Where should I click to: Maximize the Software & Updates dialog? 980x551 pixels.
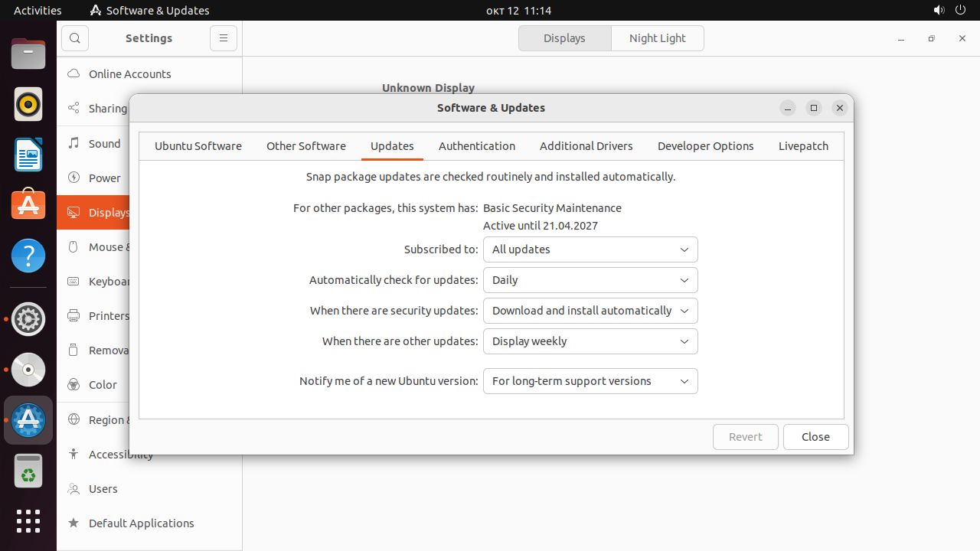(814, 108)
